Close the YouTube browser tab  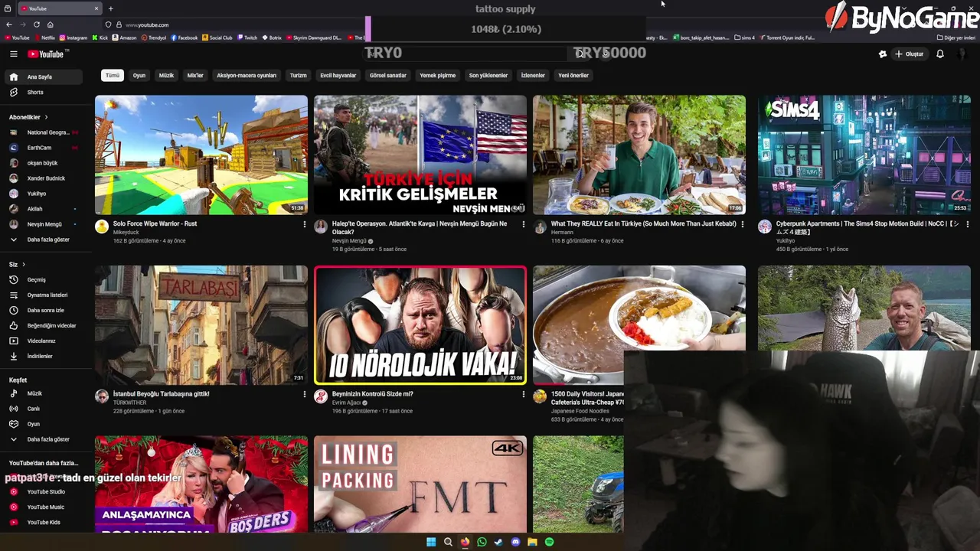point(96,8)
